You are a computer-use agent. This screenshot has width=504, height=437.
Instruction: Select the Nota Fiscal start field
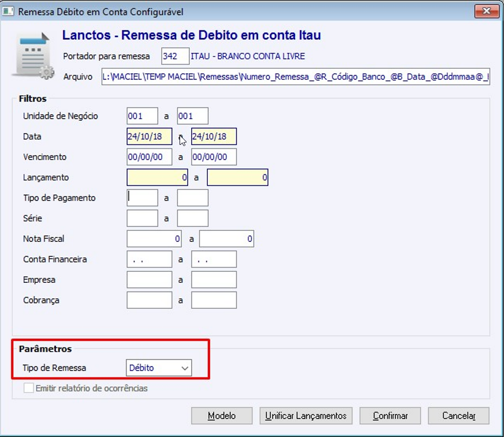(x=154, y=239)
